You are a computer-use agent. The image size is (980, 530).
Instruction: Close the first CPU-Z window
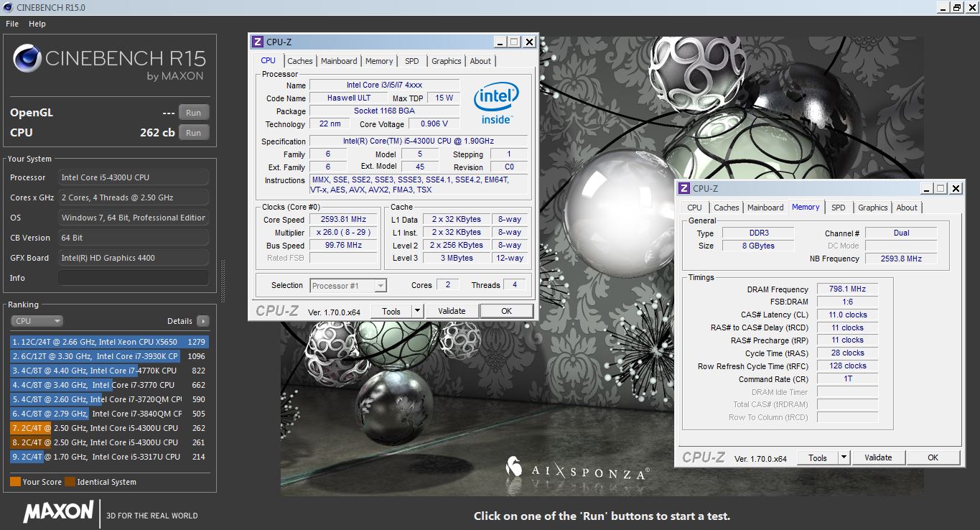(x=529, y=42)
